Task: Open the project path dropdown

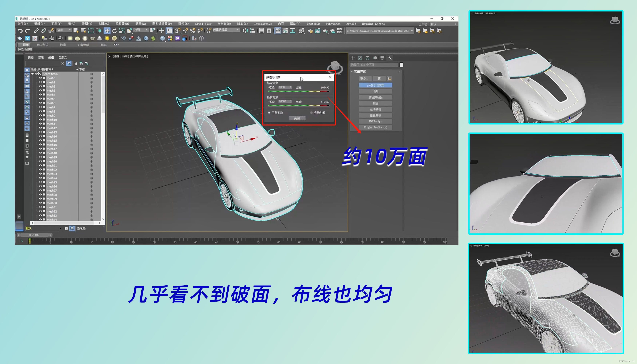Action: point(412,31)
